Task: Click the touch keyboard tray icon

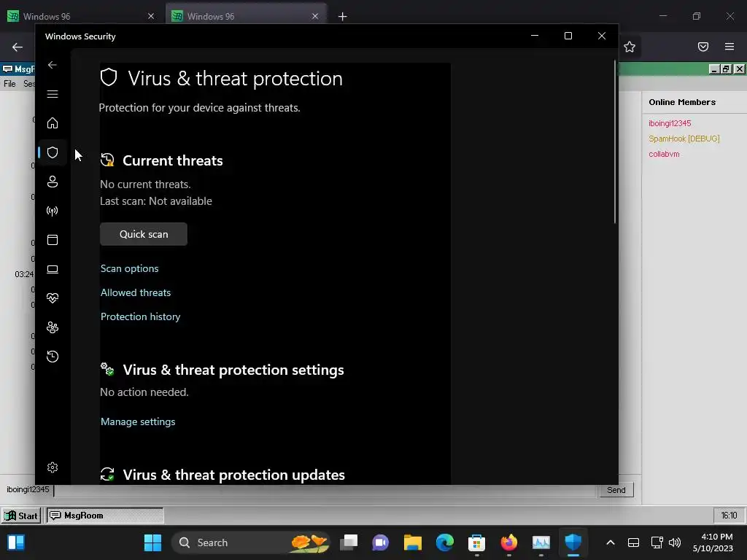Action: [x=633, y=542]
